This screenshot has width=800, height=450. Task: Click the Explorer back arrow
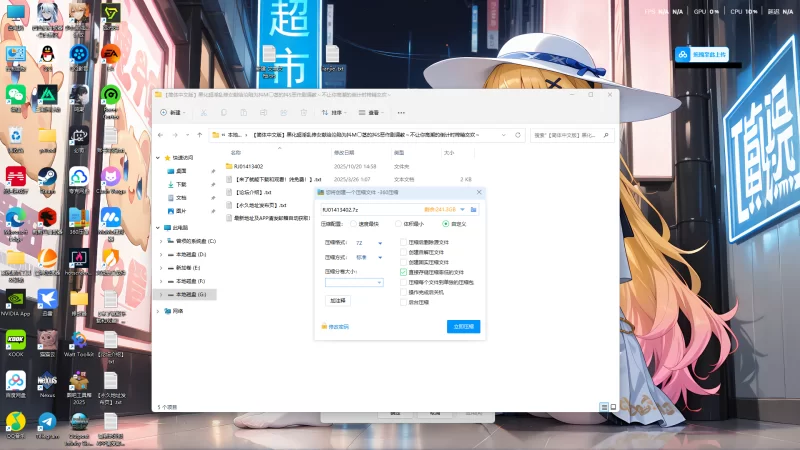pos(162,134)
